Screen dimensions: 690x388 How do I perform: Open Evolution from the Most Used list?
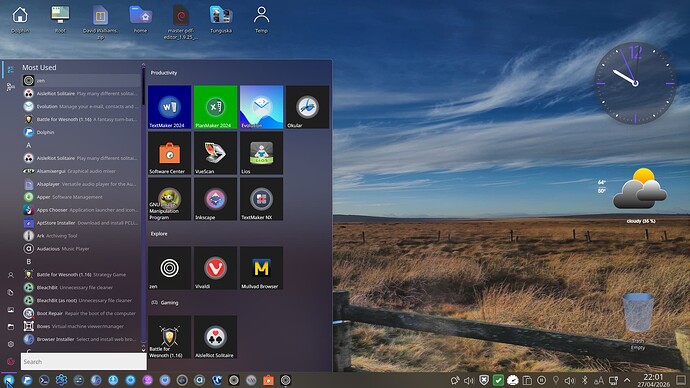(x=81, y=106)
